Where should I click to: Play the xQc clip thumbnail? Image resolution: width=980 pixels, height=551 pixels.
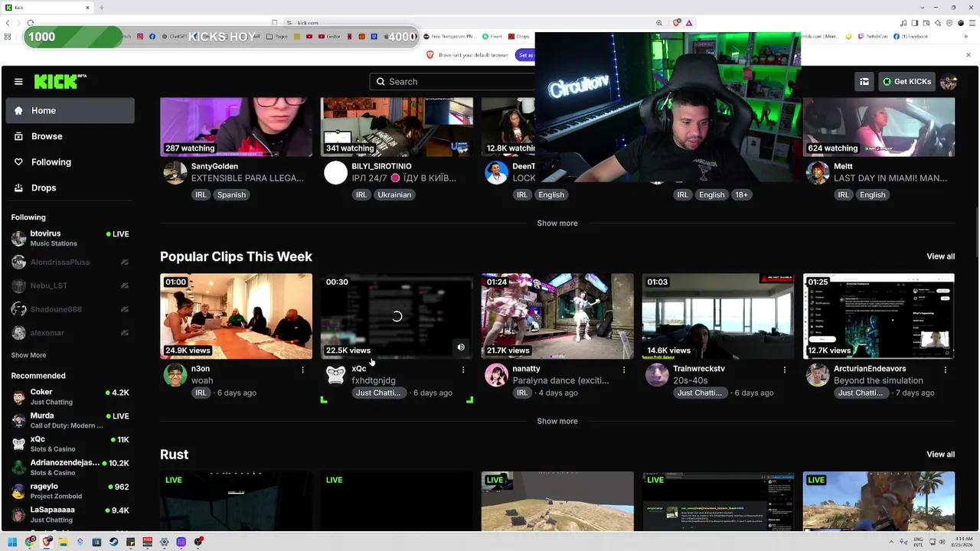pyautogui.click(x=397, y=316)
